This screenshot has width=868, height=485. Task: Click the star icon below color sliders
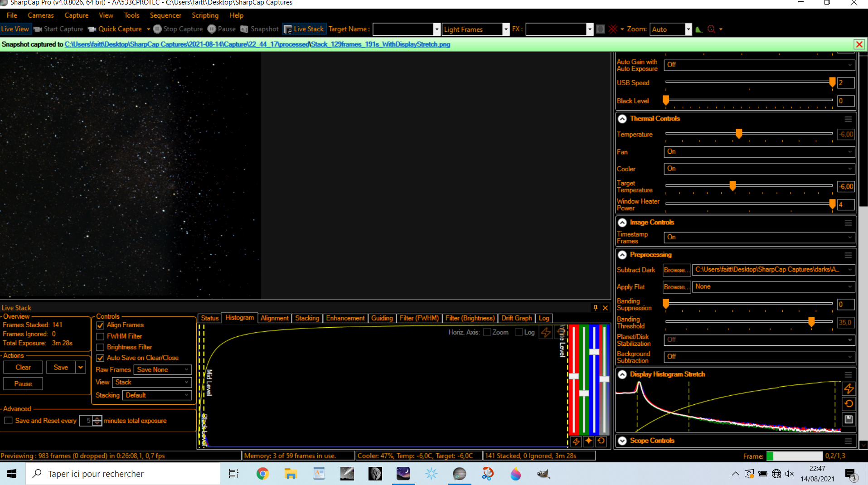click(588, 441)
